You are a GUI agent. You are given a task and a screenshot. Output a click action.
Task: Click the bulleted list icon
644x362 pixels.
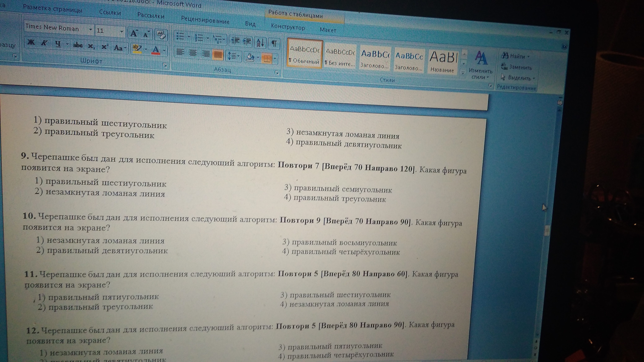tap(180, 37)
